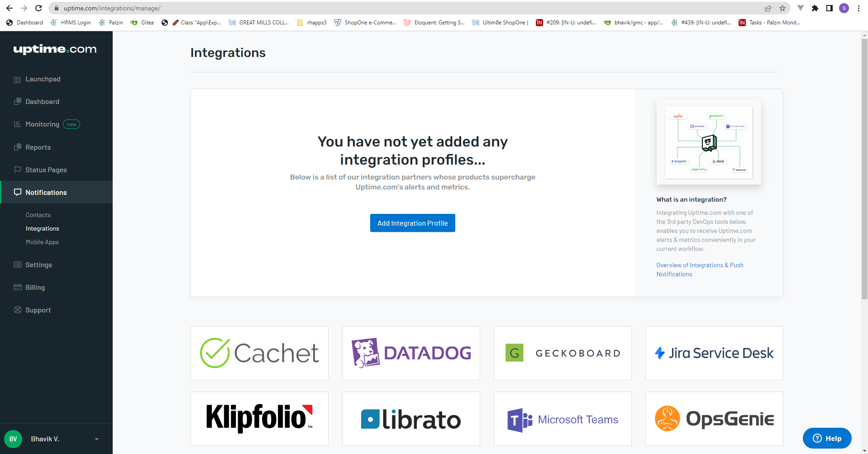The height and width of the screenshot is (454, 868).
Task: Open the Help chat widget
Action: [827, 438]
